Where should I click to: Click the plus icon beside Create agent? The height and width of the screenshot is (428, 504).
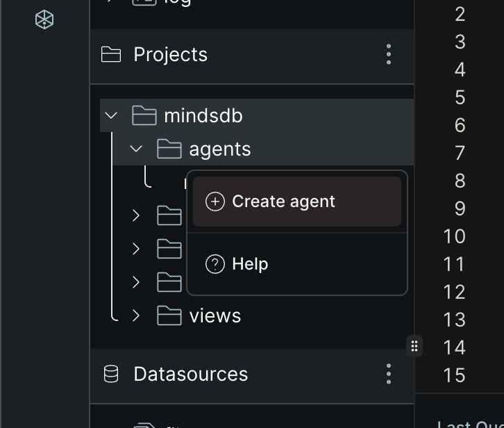pos(215,201)
